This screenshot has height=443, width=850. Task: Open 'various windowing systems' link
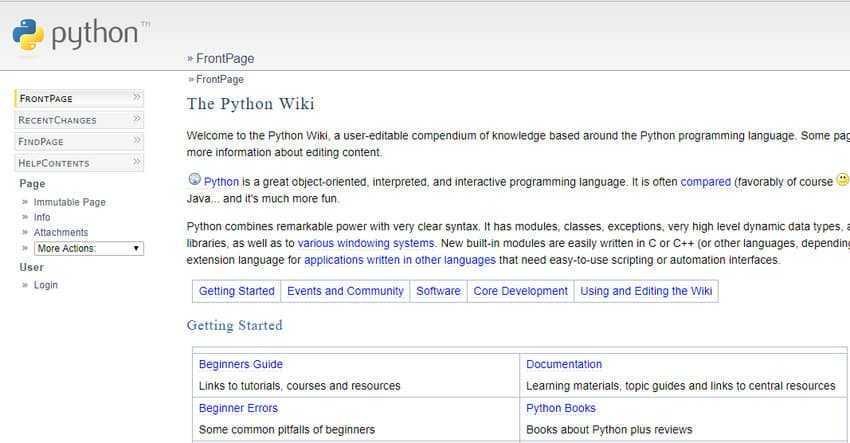(366, 243)
